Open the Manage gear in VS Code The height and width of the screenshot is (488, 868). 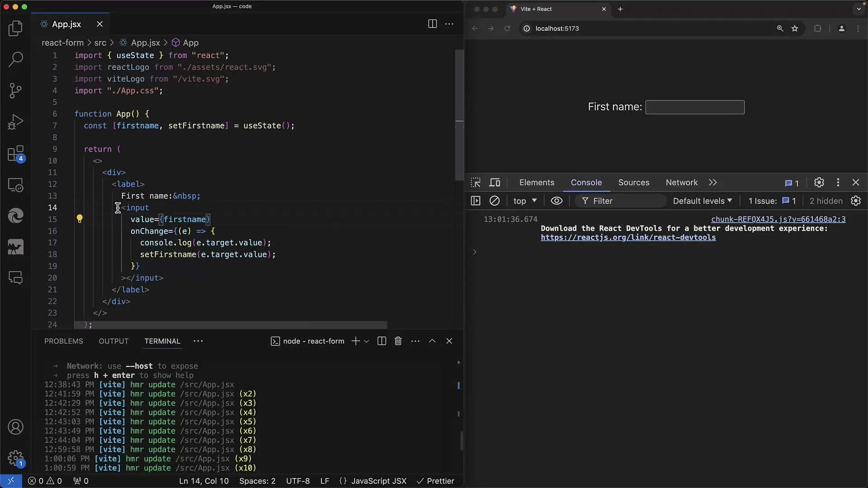(x=15, y=458)
